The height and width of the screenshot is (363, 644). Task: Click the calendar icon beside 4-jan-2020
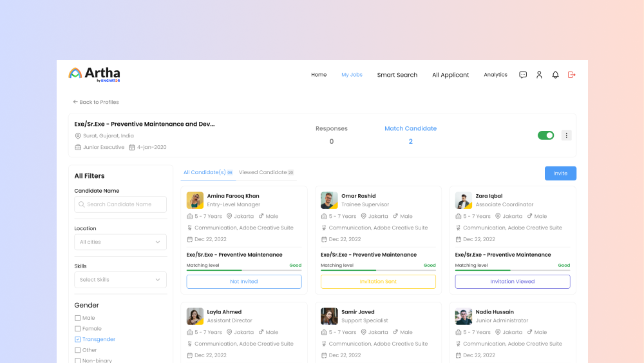click(132, 147)
